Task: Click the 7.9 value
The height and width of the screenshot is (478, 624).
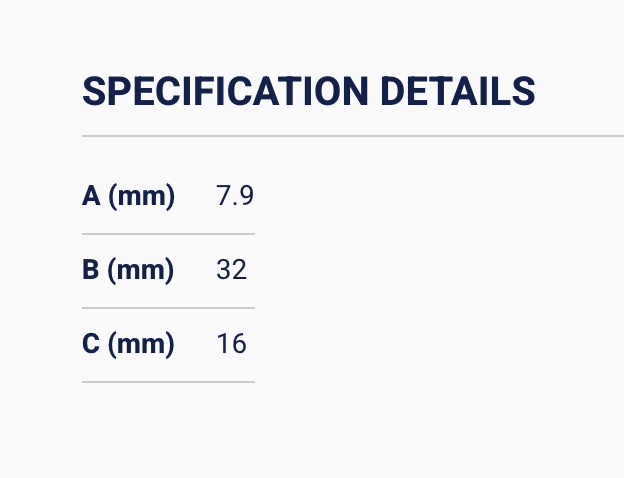Action: pyautogui.click(x=235, y=196)
